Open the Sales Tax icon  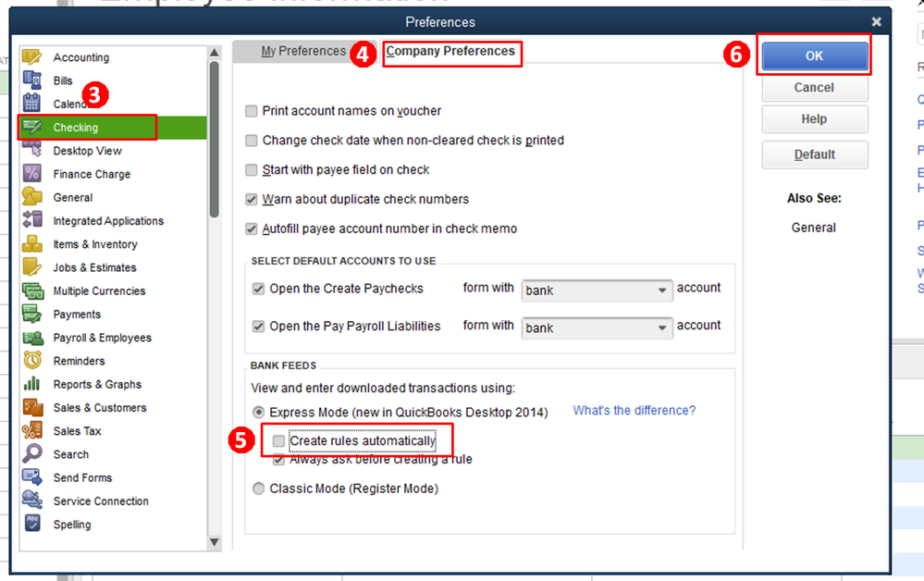click(31, 430)
